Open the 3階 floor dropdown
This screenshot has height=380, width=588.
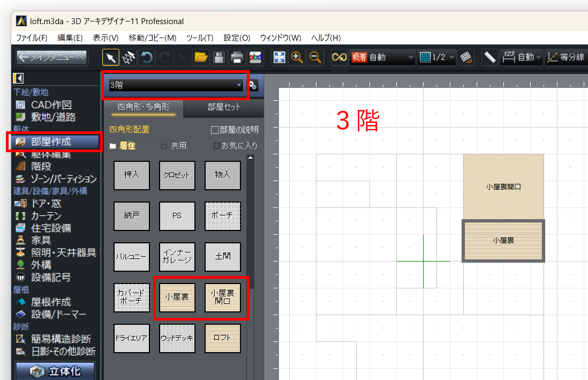[176, 85]
